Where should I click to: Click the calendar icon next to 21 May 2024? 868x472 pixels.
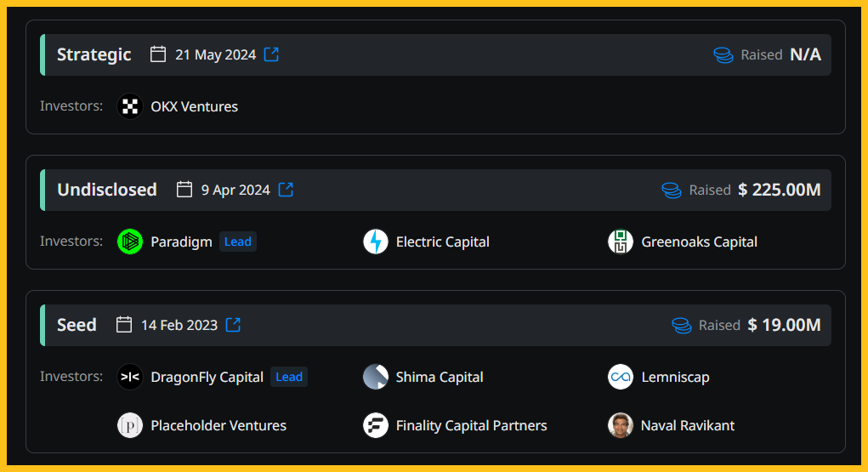tap(158, 54)
